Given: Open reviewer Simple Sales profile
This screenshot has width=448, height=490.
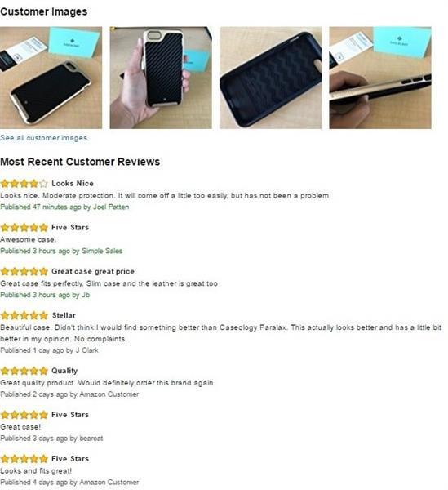Looking at the screenshot, I should point(102,251).
